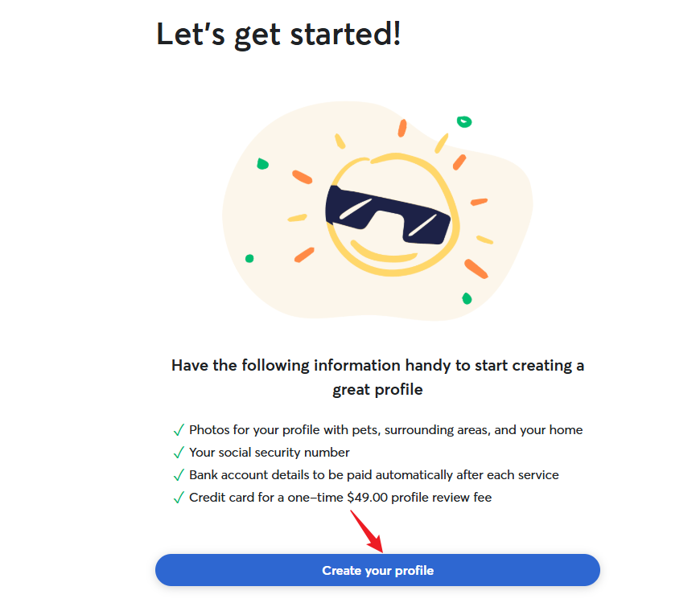Select the "Credit card for a one-time" text
The height and width of the screenshot is (607, 700).
pos(267,498)
